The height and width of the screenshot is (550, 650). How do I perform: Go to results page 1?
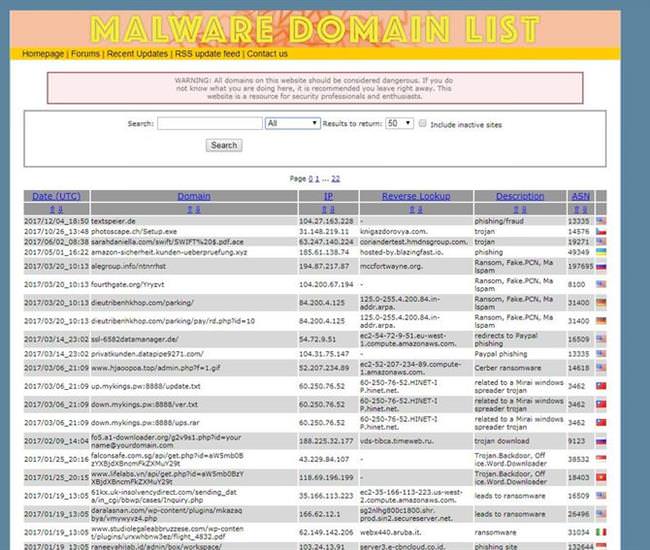click(317, 179)
